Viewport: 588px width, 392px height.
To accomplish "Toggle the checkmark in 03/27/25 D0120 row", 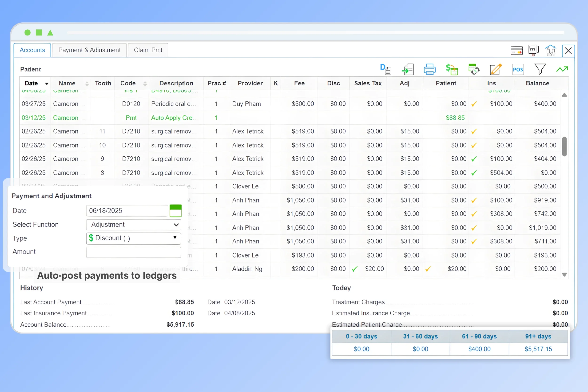I will click(474, 104).
